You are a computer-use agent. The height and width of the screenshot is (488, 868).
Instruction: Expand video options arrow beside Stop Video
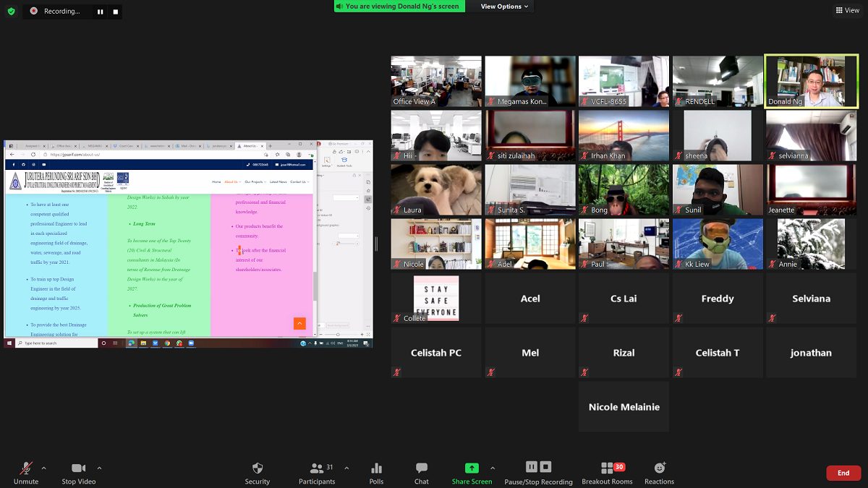click(x=99, y=468)
